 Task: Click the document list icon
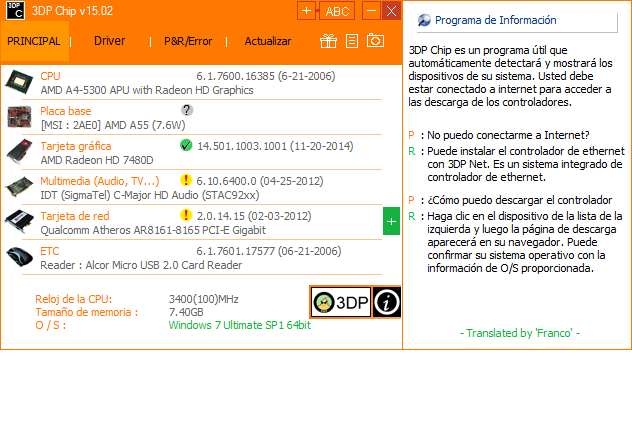(x=352, y=41)
